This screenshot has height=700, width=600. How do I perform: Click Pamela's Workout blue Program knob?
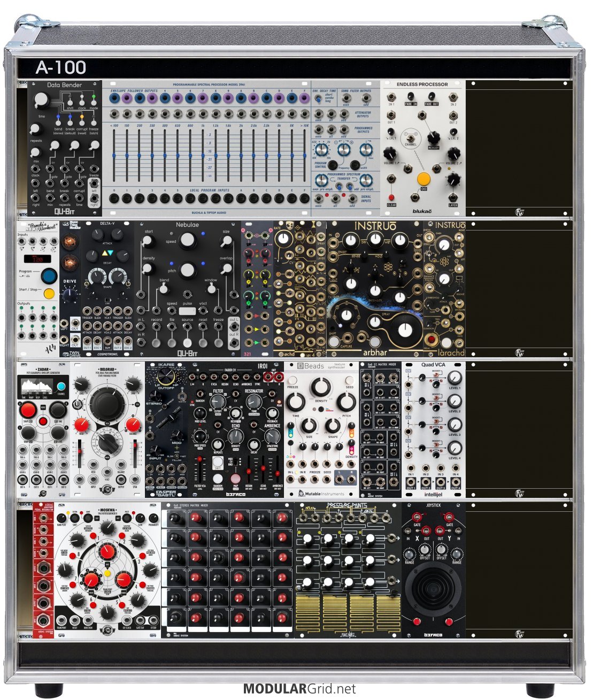[49, 276]
